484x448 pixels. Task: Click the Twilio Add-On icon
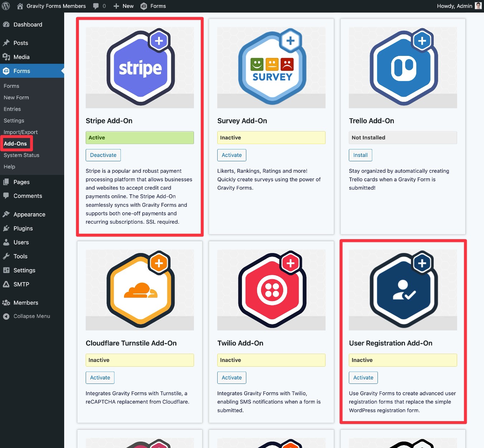(271, 289)
